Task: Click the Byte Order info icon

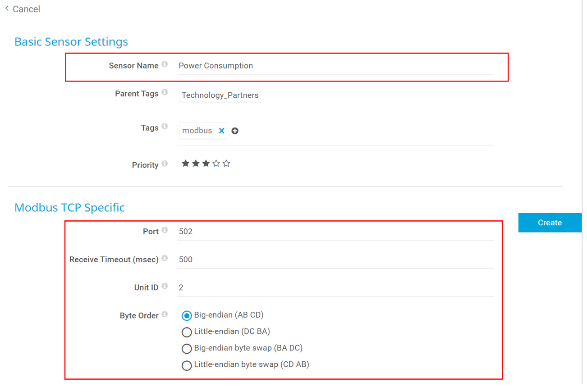Action: click(x=165, y=314)
